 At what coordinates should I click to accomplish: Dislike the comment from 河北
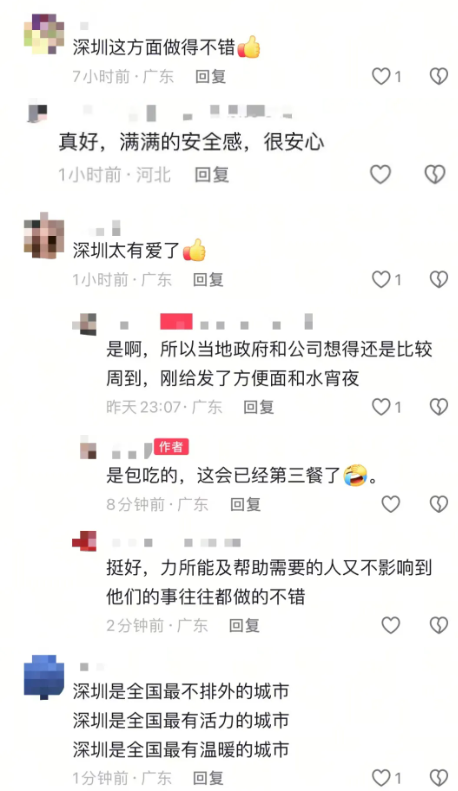[x=435, y=175]
